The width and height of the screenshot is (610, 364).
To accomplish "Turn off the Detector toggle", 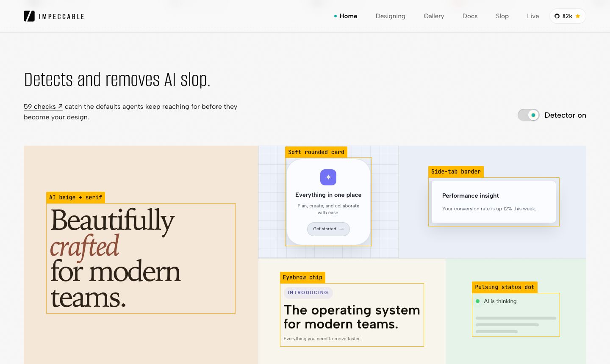I will point(528,115).
